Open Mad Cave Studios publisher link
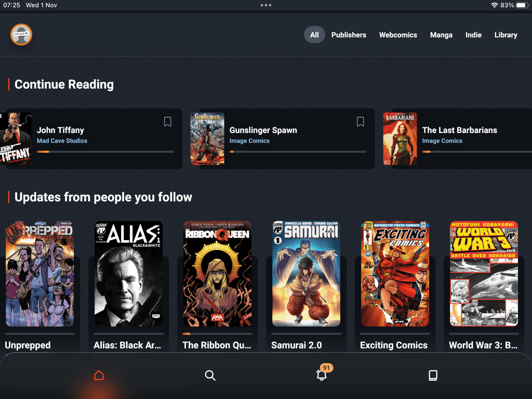532x399 pixels. [x=62, y=141]
